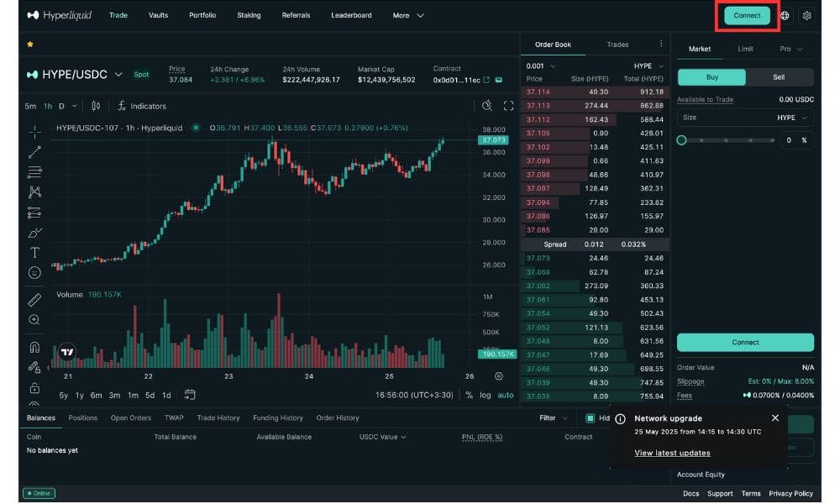Open the 0.001 price grouping dropdown
The image size is (840, 504).
coord(540,66)
